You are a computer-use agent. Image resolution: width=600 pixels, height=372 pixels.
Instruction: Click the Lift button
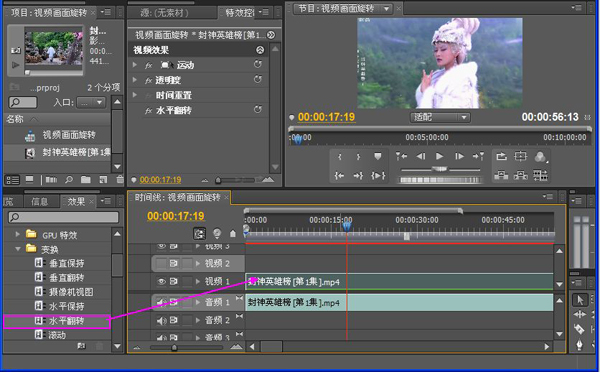point(501,176)
